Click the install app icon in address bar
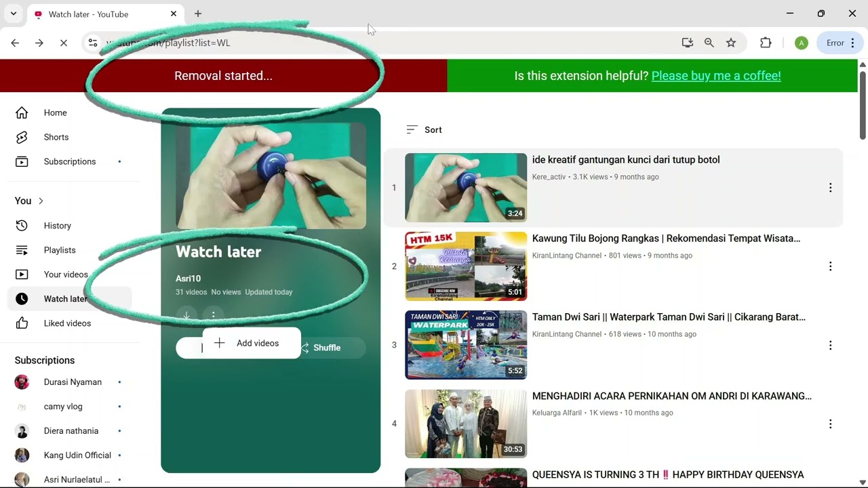This screenshot has width=868, height=488. [x=688, y=43]
